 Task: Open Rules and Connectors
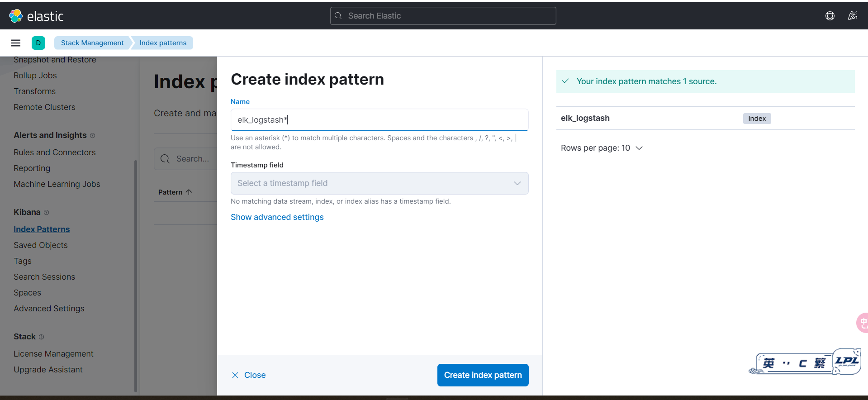click(x=55, y=152)
